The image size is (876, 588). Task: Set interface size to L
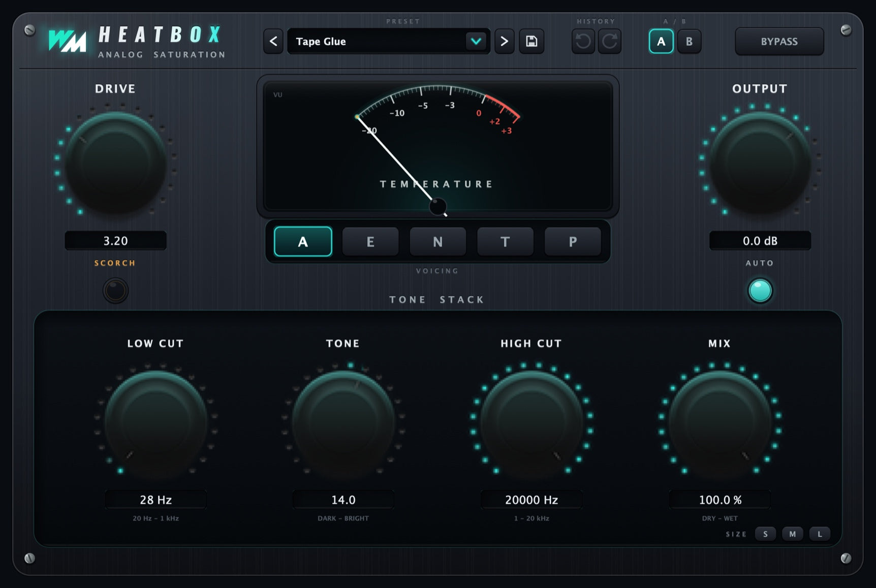[x=820, y=534]
